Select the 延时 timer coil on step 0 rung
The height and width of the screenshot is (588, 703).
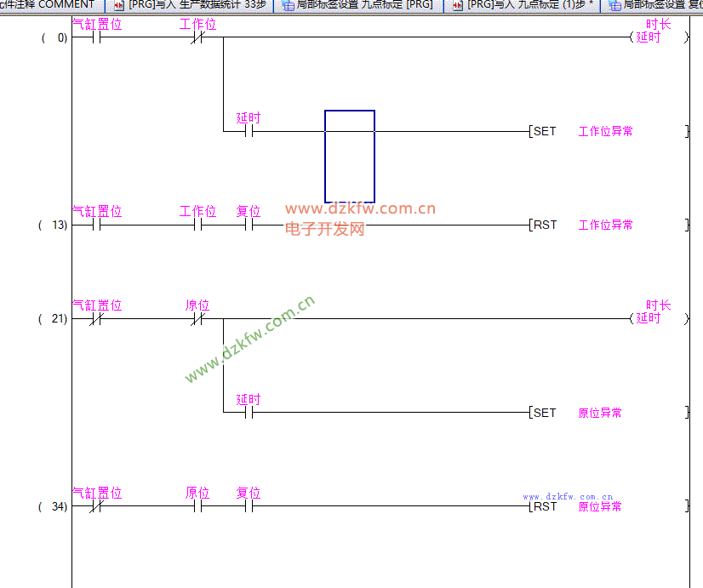click(x=648, y=37)
